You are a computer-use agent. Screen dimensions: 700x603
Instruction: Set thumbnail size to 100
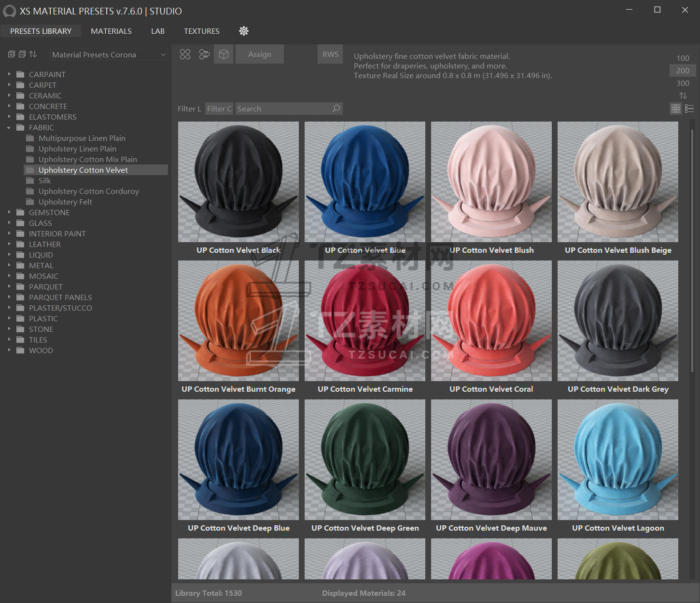(683, 58)
